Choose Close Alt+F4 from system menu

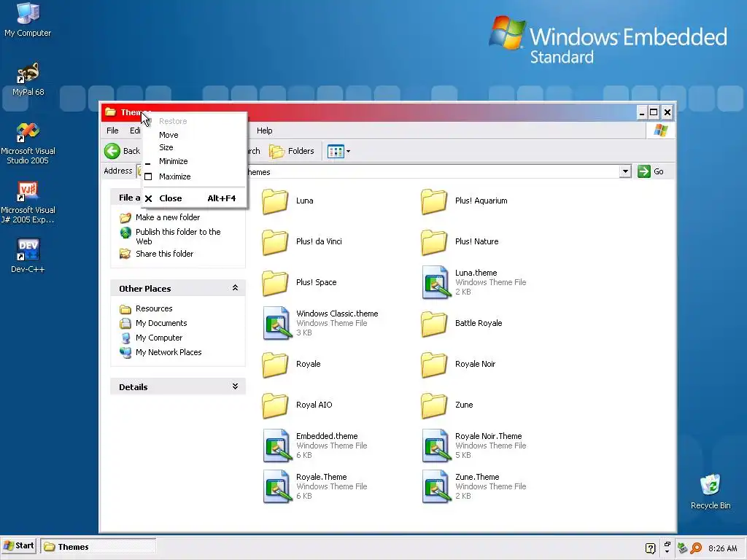point(194,198)
